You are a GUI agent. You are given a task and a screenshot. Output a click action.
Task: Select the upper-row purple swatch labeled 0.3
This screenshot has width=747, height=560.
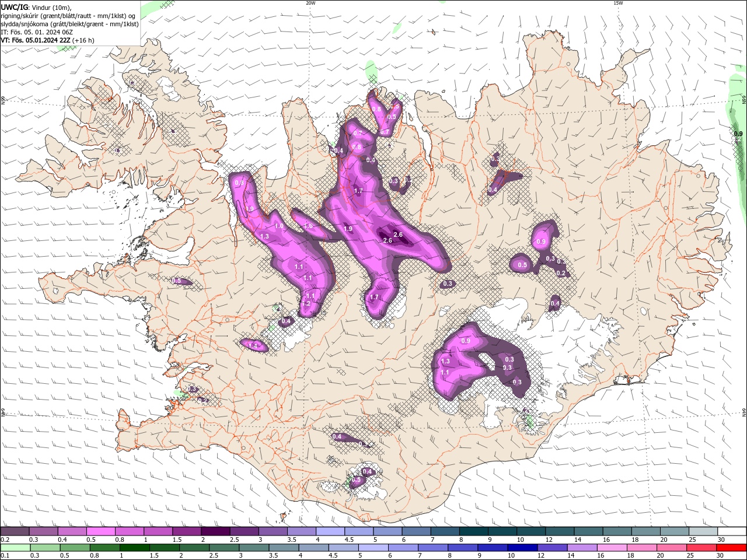click(43, 531)
